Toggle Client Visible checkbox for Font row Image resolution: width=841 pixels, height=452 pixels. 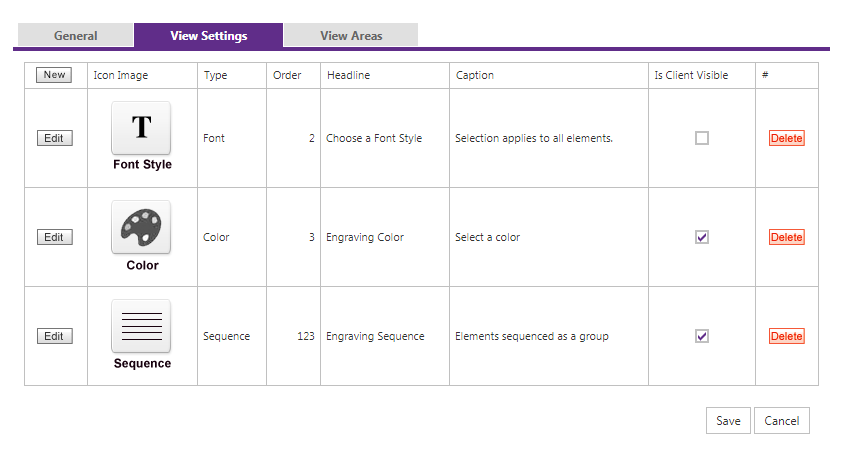click(x=702, y=138)
